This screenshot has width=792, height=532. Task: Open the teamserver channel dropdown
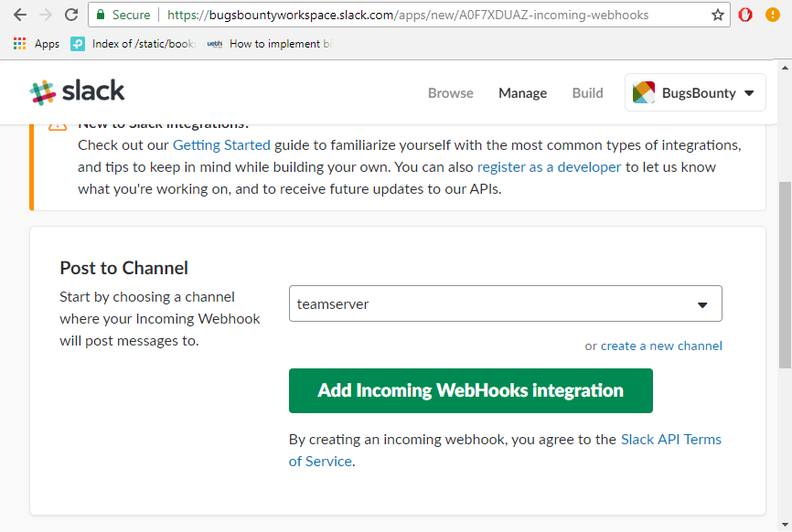pos(505,304)
